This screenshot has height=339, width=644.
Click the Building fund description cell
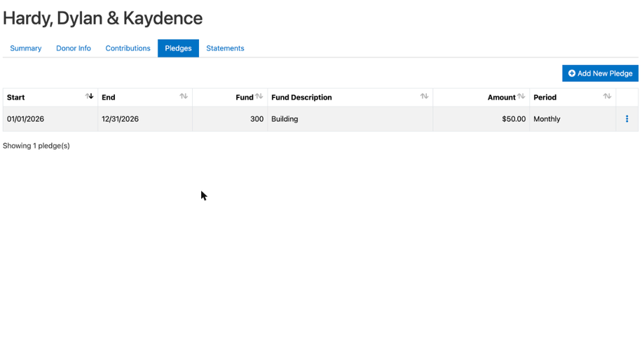pyautogui.click(x=350, y=119)
